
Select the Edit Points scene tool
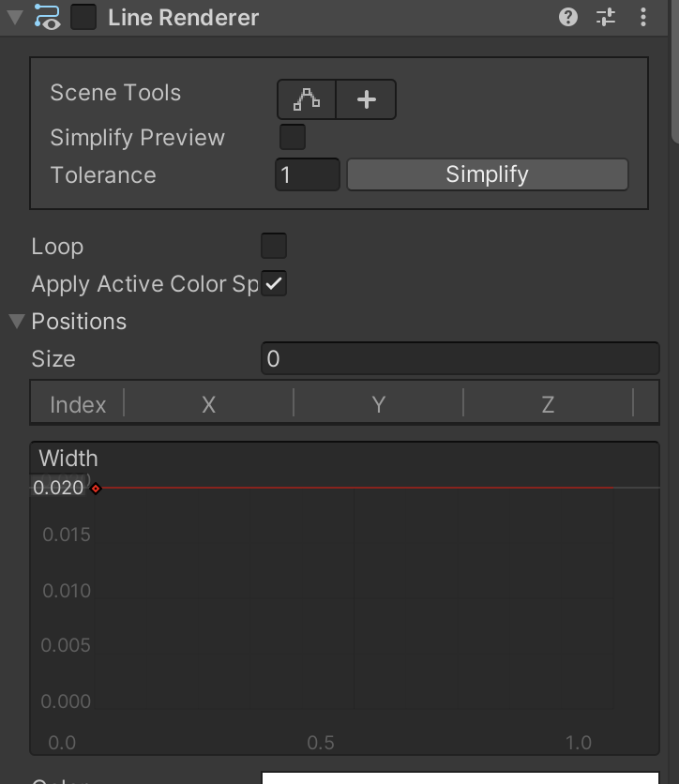tap(307, 99)
